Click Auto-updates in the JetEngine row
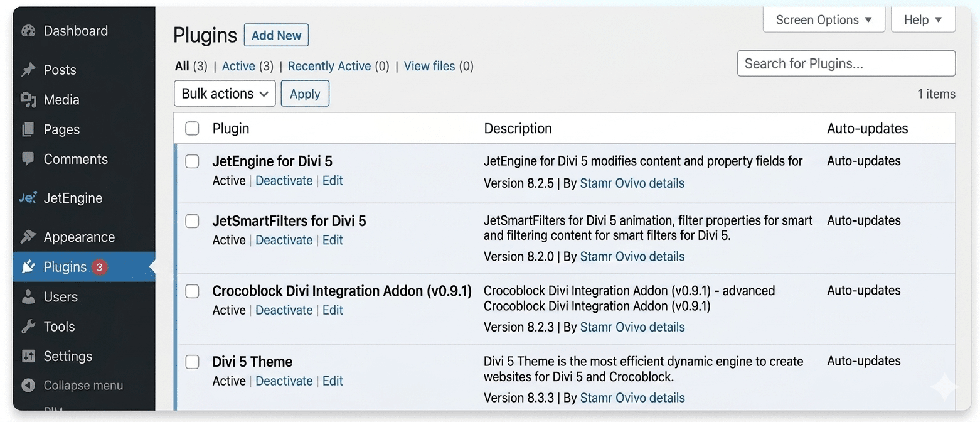This screenshot has height=422, width=980. (864, 161)
